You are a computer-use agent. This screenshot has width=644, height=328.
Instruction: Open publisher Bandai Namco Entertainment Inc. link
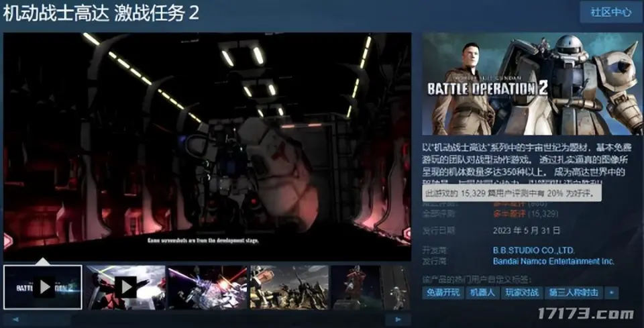[553, 261]
